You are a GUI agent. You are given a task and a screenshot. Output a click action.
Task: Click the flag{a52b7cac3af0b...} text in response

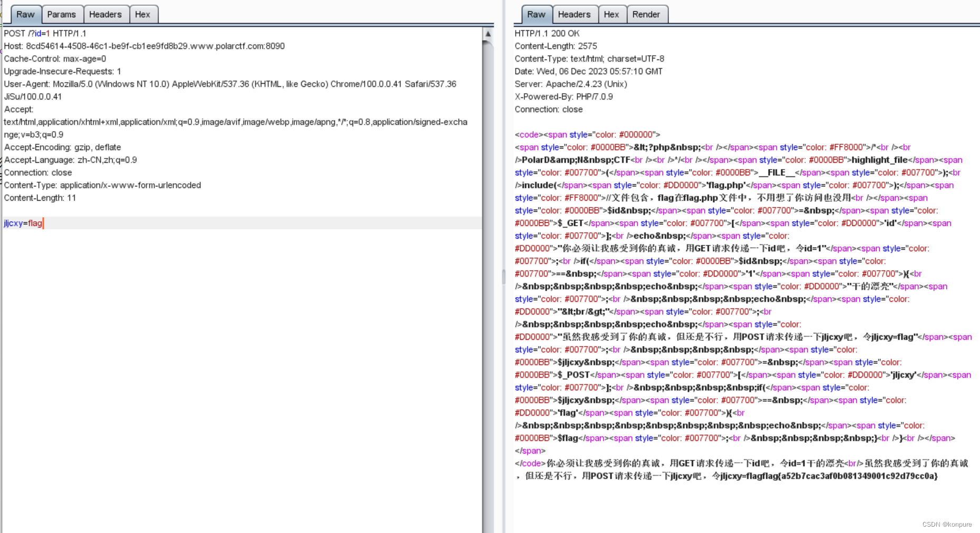[x=850, y=476]
